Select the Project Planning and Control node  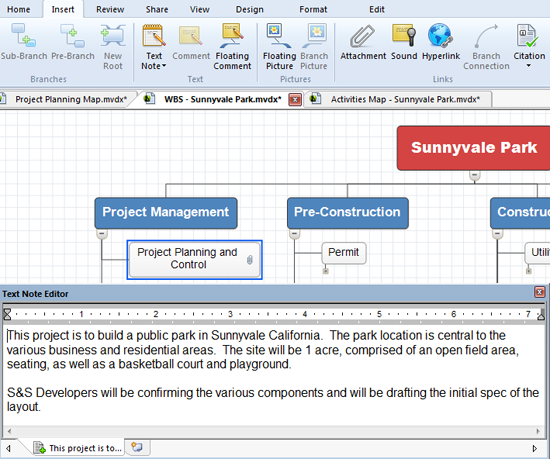(x=195, y=259)
